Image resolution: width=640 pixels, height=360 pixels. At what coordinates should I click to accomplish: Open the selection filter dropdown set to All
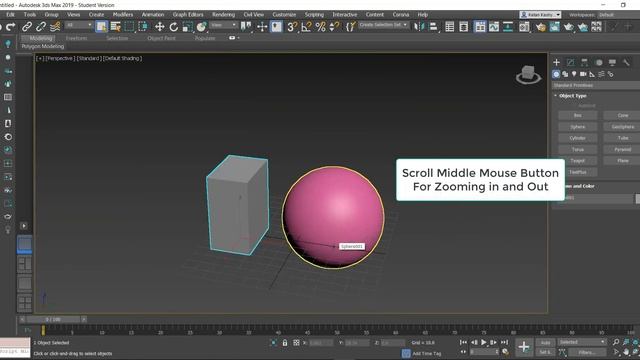tap(79, 25)
